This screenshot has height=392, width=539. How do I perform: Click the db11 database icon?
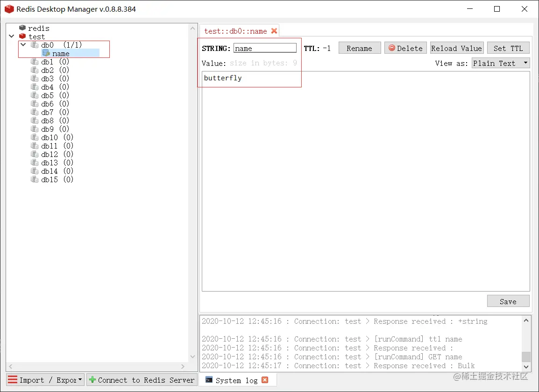tap(35, 146)
